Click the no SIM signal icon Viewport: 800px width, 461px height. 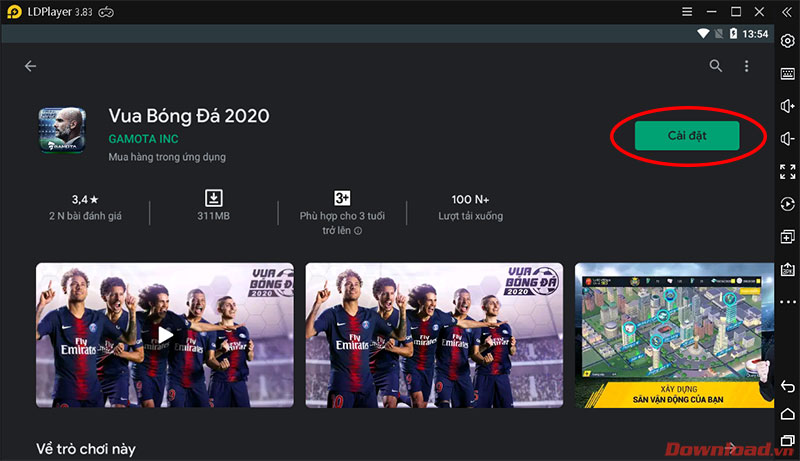pos(719,34)
